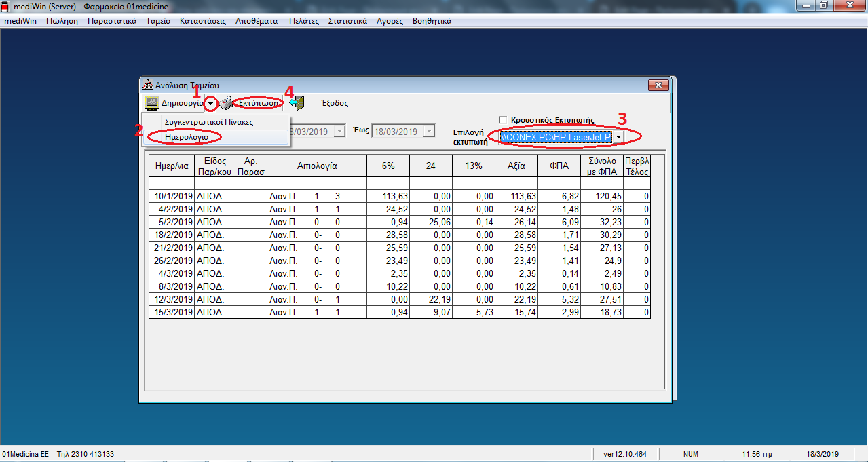Click the 120,45 total cell

(x=602, y=196)
